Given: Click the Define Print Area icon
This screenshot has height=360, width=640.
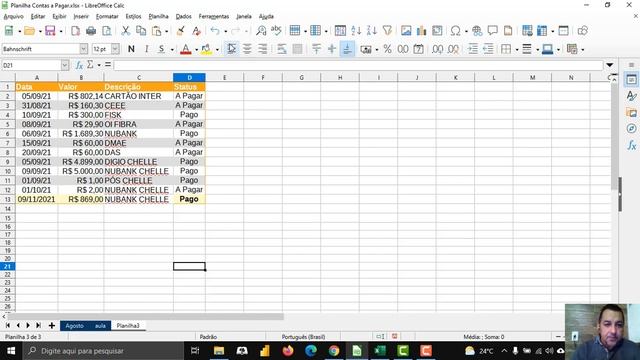Looking at the screenshot, I should [527, 31].
